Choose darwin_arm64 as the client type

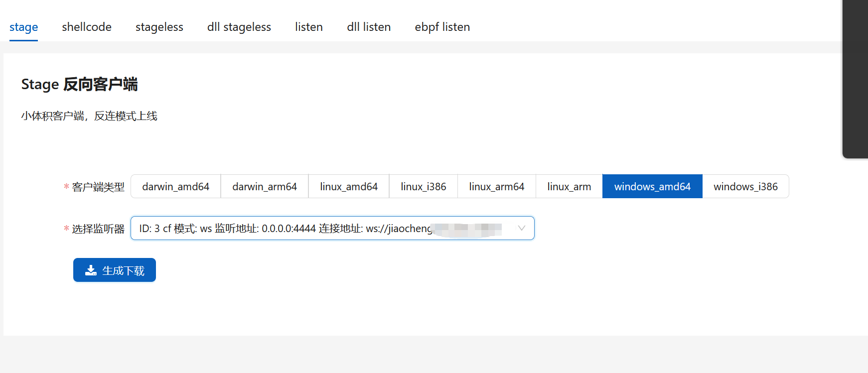point(264,187)
